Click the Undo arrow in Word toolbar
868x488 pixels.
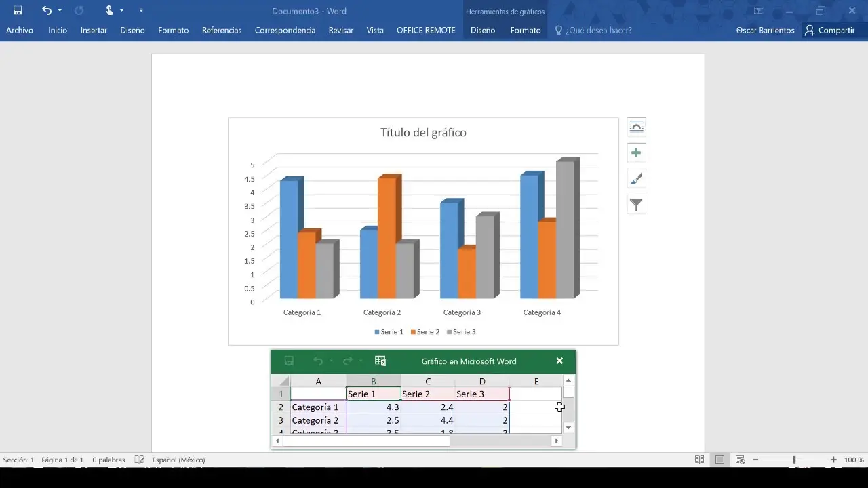46,10
